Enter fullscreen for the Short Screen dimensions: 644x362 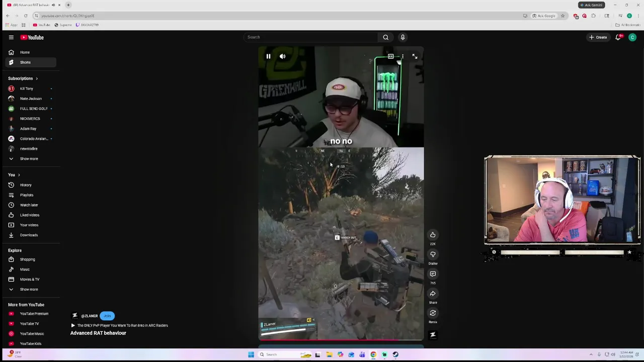click(x=415, y=56)
